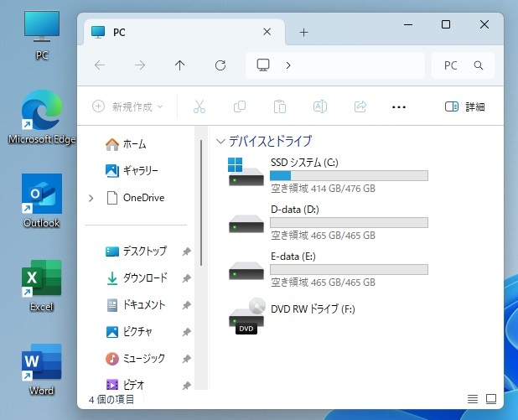
Task: Click the address bar chevron after the monitor
Action: (288, 65)
